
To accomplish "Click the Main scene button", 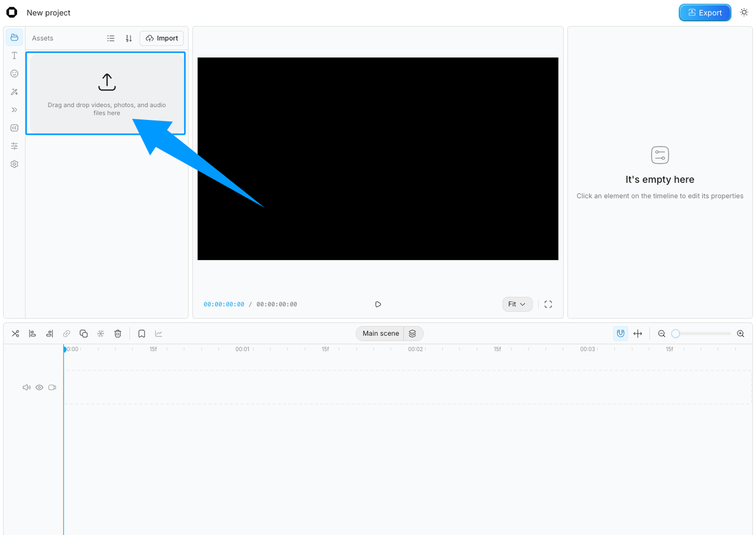I will point(380,333).
